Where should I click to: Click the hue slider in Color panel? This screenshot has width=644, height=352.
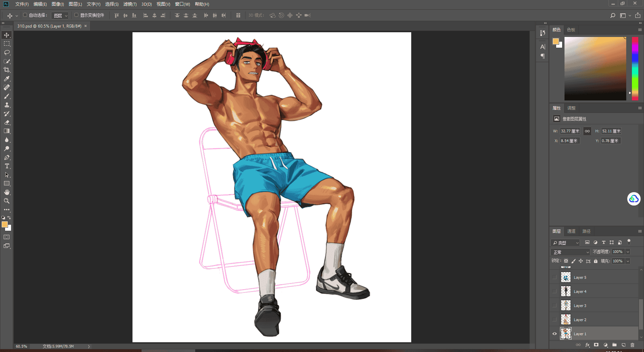[635, 69]
